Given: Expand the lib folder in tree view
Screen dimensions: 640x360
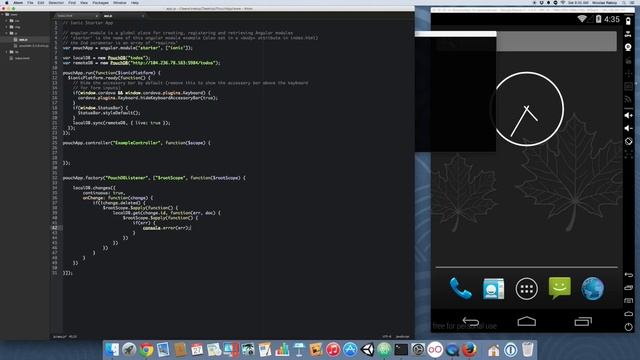Looking at the screenshot, I should [7, 52].
